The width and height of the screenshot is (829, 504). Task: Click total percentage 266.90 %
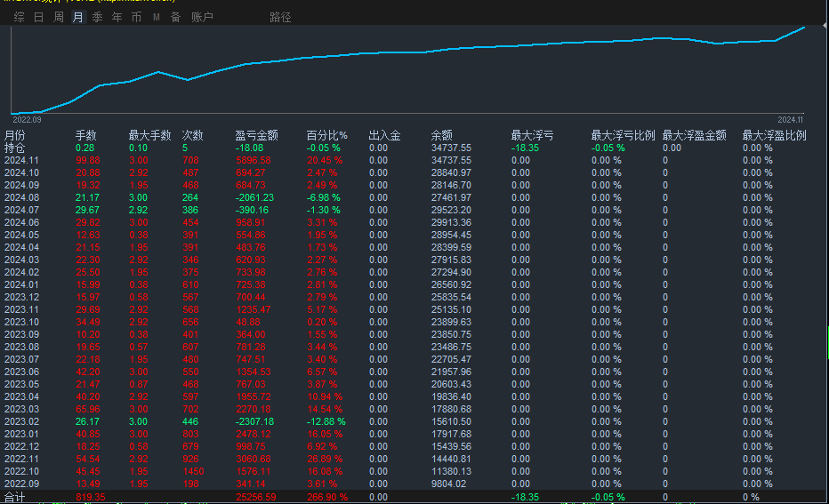pyautogui.click(x=327, y=497)
